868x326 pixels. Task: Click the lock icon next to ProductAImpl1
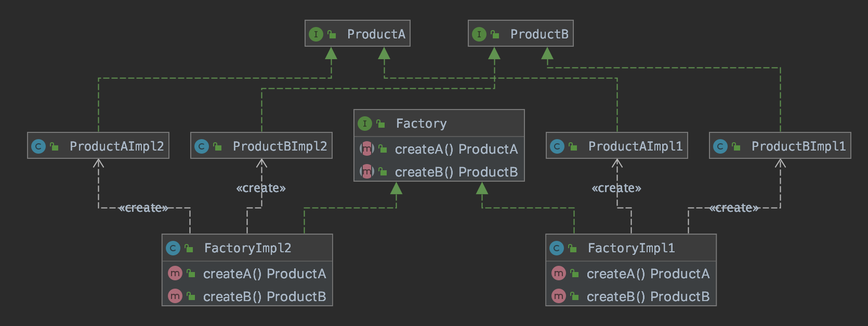pos(573,146)
